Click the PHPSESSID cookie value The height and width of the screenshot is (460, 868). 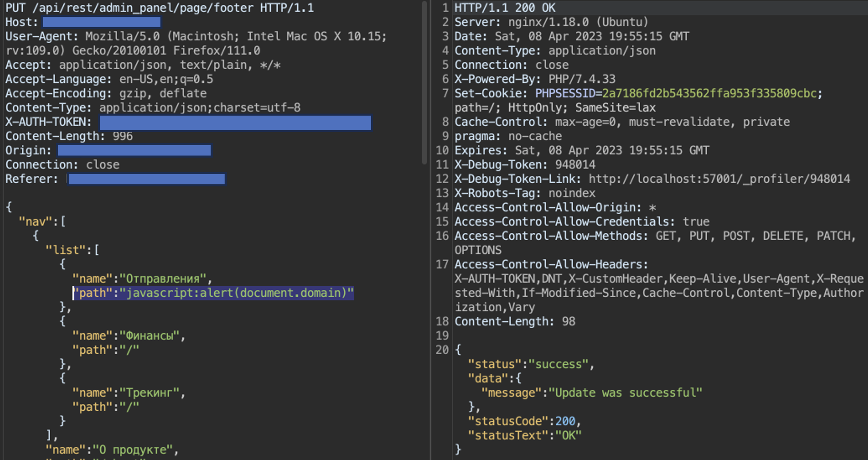[x=709, y=93]
